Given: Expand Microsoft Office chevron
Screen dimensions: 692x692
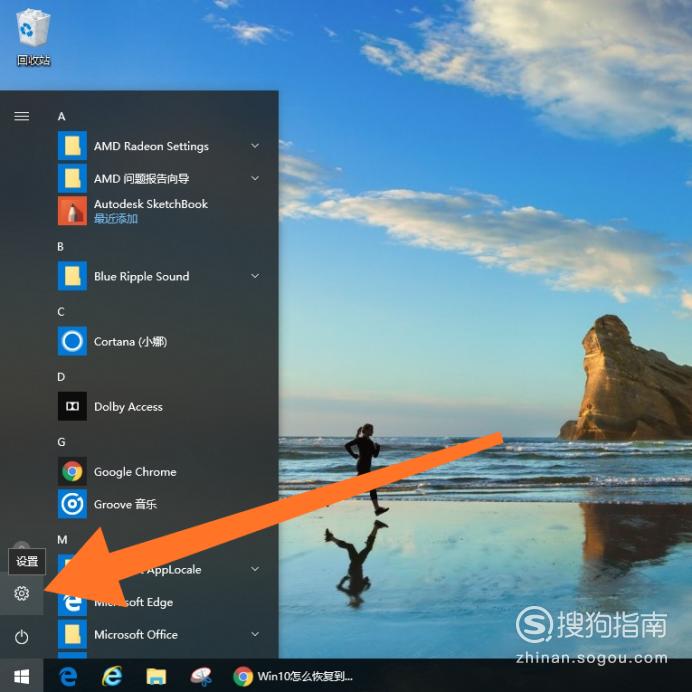Looking at the screenshot, I should tap(255, 634).
